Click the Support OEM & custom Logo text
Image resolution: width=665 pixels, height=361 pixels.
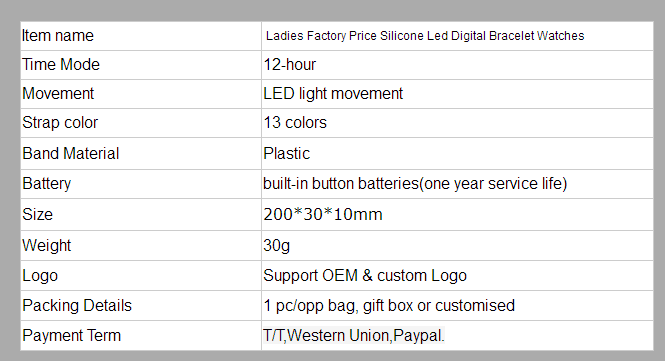coord(365,276)
